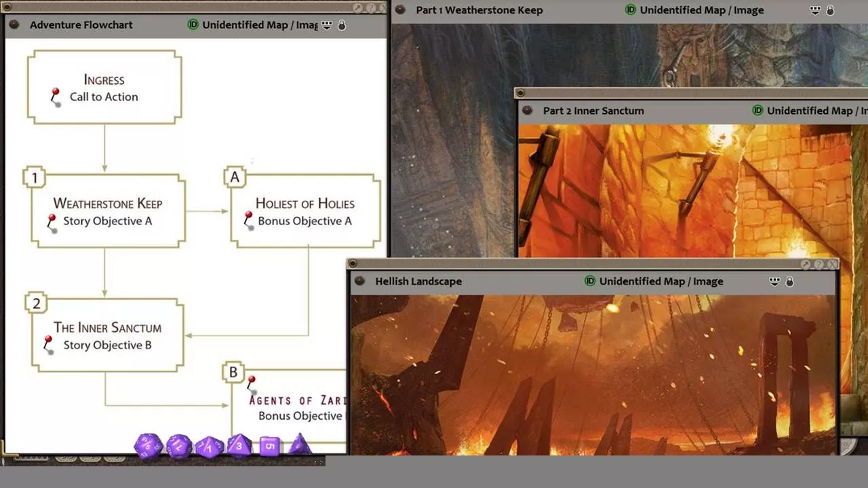Click the Weatherstone Keep flowchart heading
This screenshot has height=488, width=868.
(108, 203)
